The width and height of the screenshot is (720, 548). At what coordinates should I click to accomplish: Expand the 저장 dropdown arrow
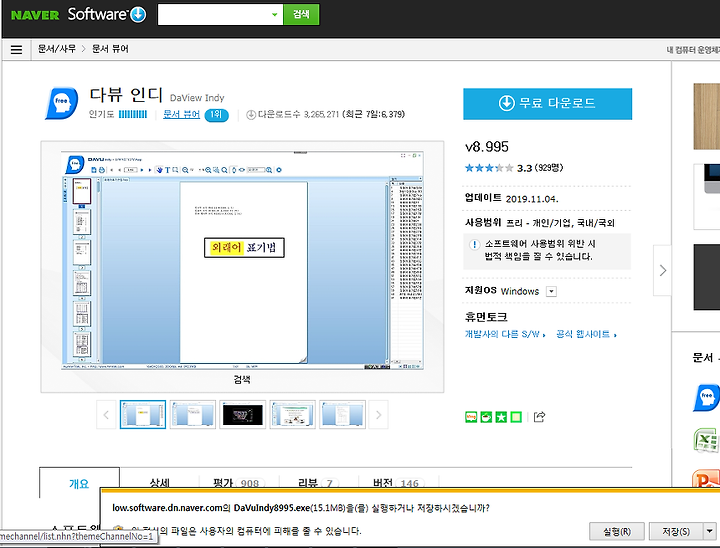pyautogui.click(x=710, y=531)
